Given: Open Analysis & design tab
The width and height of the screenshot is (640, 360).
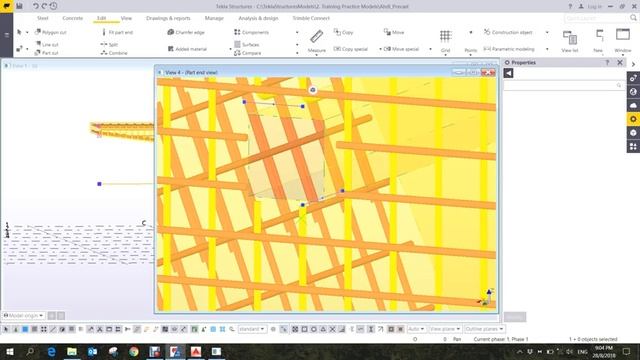Looking at the screenshot, I should pyautogui.click(x=258, y=18).
